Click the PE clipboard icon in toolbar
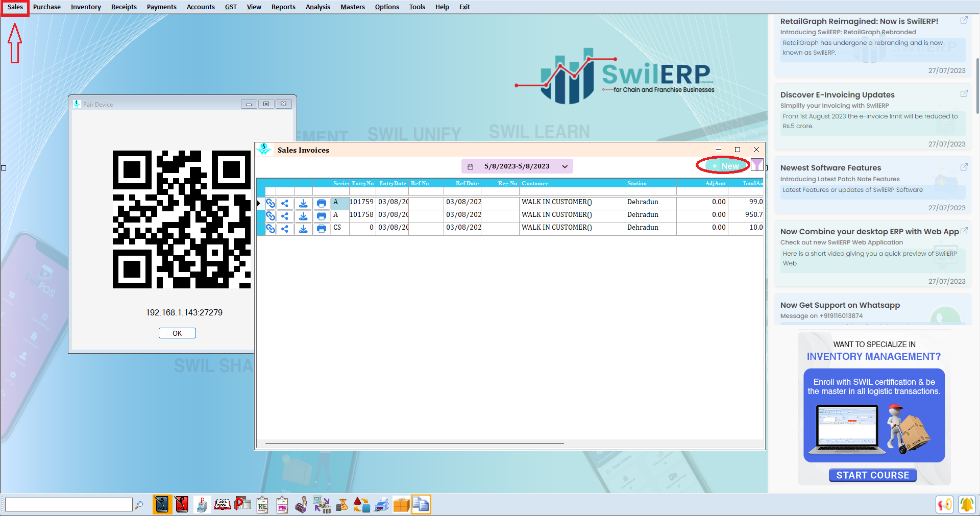 pyautogui.click(x=282, y=504)
